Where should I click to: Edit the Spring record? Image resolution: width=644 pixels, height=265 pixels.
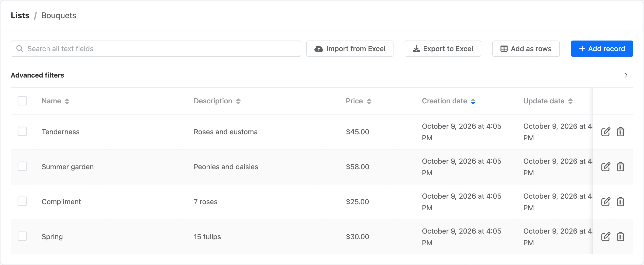[606, 237]
